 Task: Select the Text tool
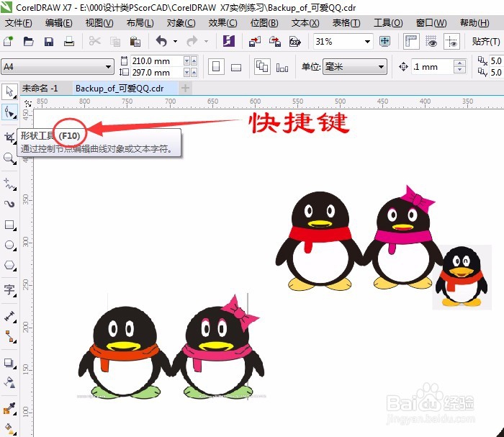click(9, 290)
